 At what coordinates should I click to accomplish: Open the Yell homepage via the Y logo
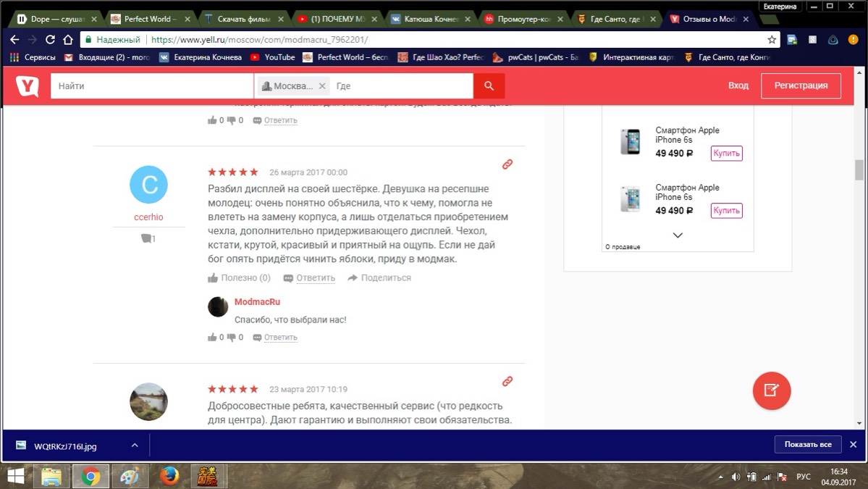point(28,85)
